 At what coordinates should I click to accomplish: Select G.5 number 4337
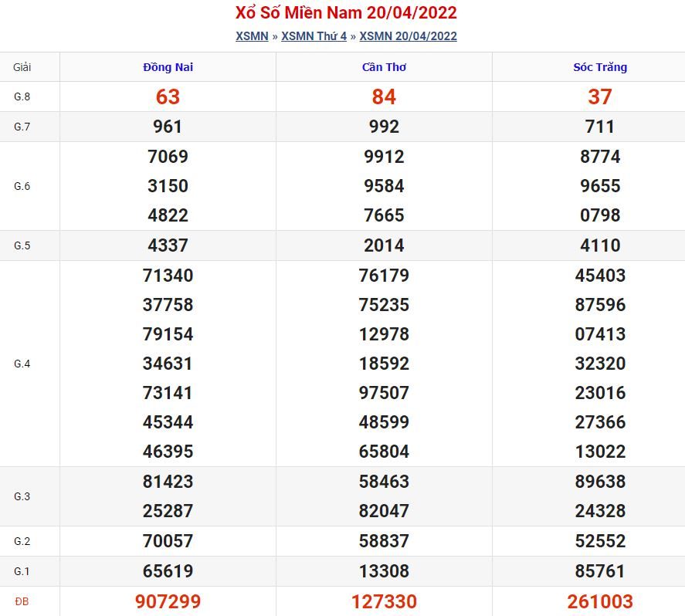pyautogui.click(x=168, y=245)
